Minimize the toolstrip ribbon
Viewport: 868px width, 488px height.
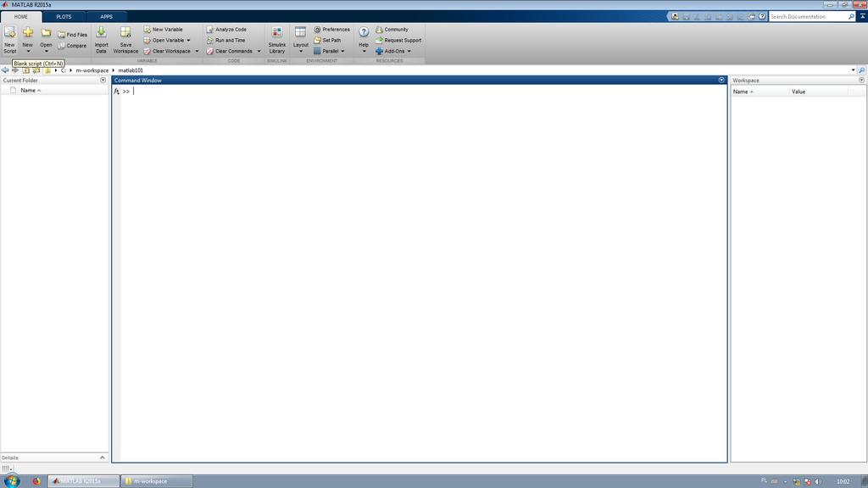pyautogui.click(x=862, y=17)
